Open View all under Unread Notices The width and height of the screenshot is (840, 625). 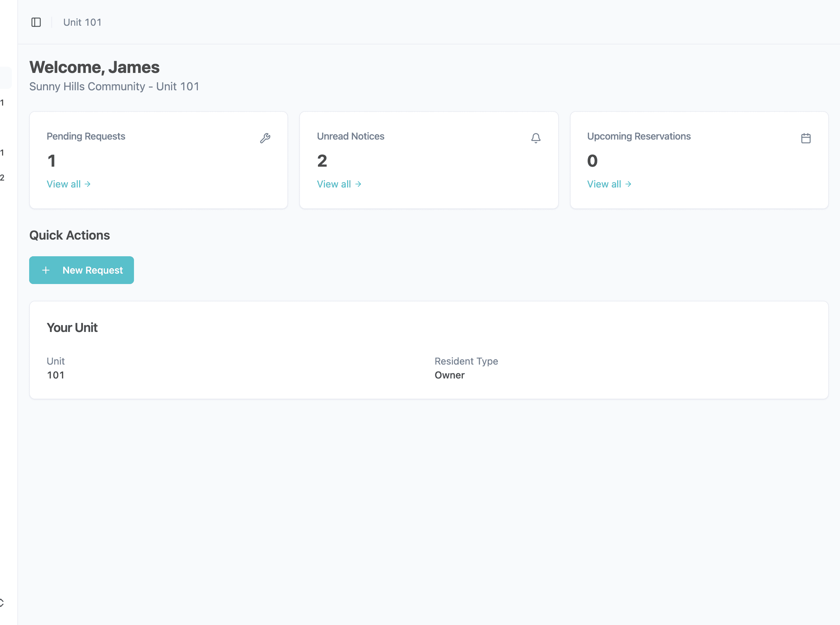[339, 184]
